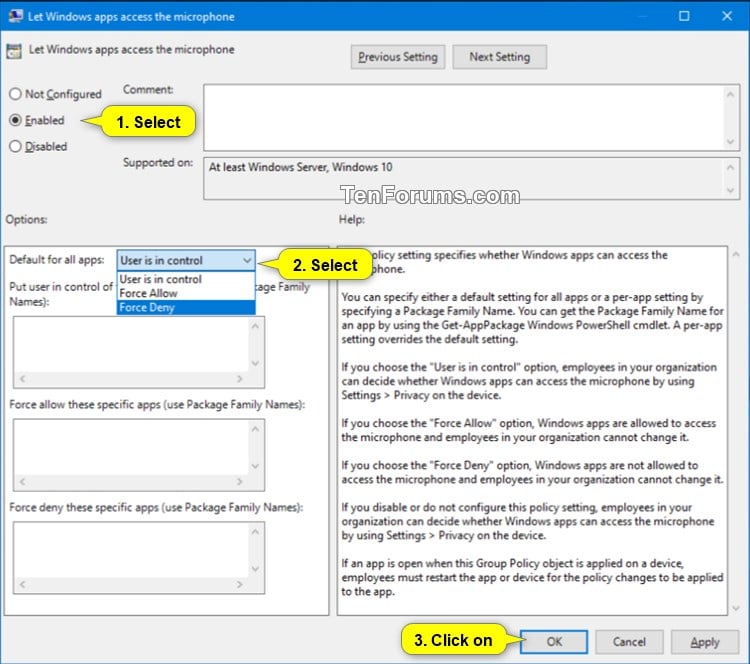Image resolution: width=750 pixels, height=664 pixels.
Task: Click down arrow of Help pane scrollbar
Action: tap(736, 608)
